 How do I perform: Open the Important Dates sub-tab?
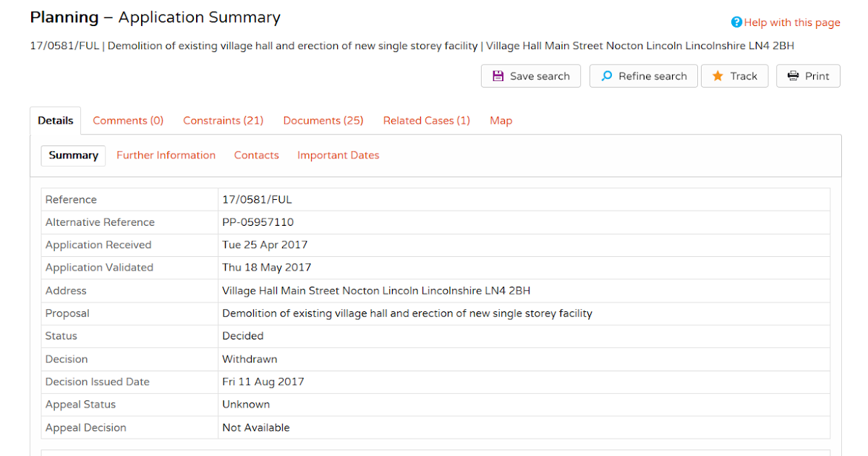tap(338, 155)
